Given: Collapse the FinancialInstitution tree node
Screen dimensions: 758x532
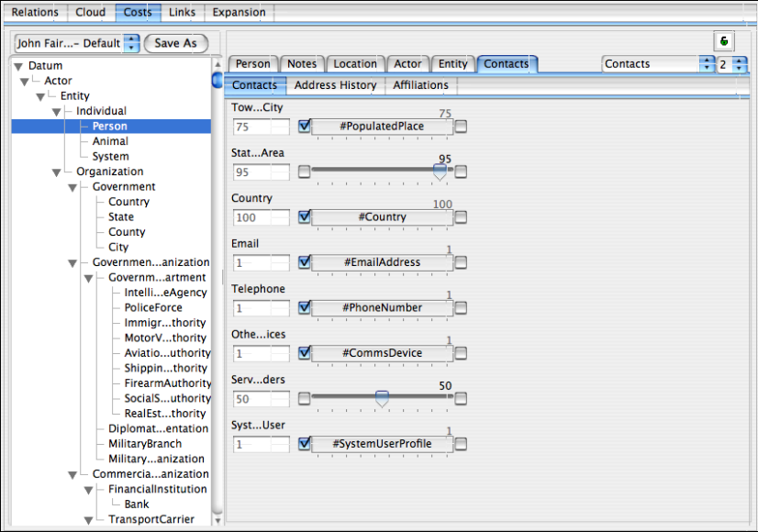Looking at the screenshot, I should pyautogui.click(x=88, y=491).
